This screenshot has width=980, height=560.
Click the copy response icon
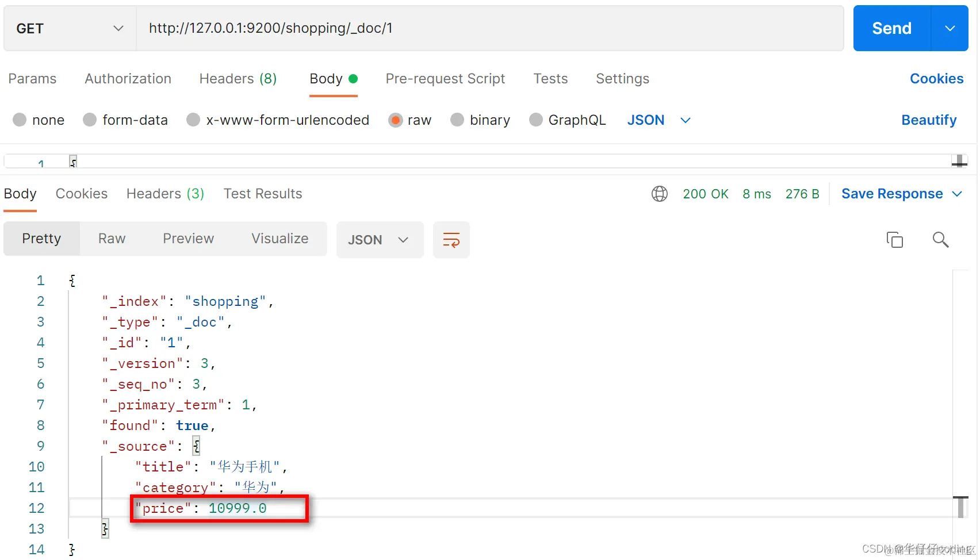pos(895,239)
